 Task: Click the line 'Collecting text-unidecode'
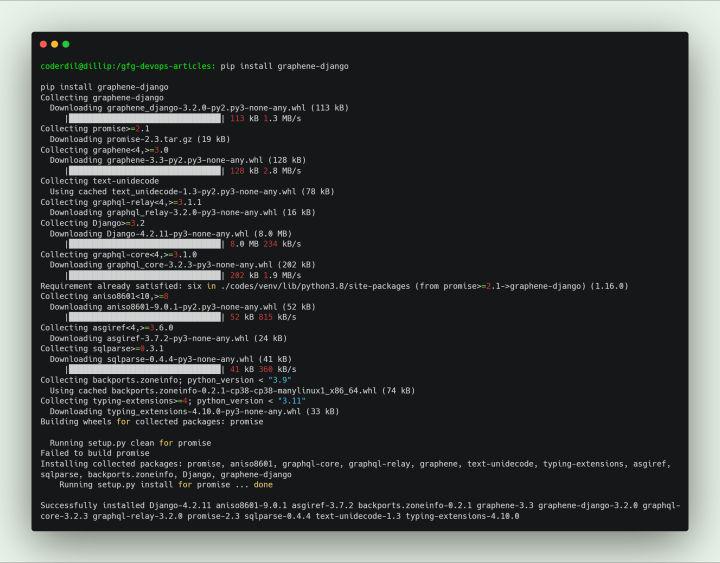tap(100, 181)
